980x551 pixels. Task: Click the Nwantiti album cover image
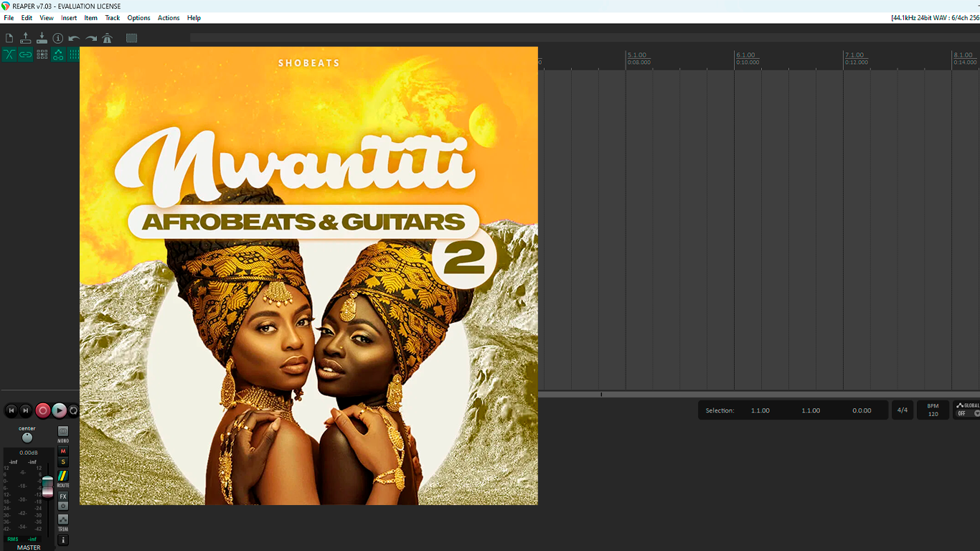pyautogui.click(x=308, y=275)
